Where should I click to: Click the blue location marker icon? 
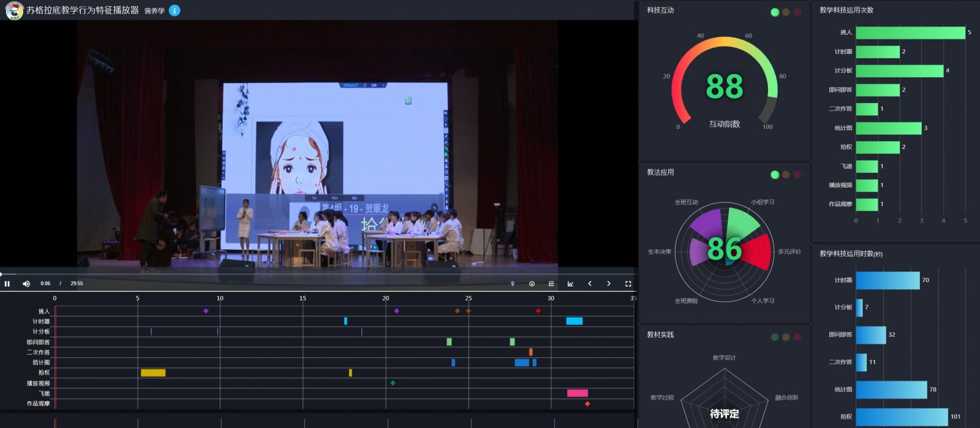click(513, 284)
